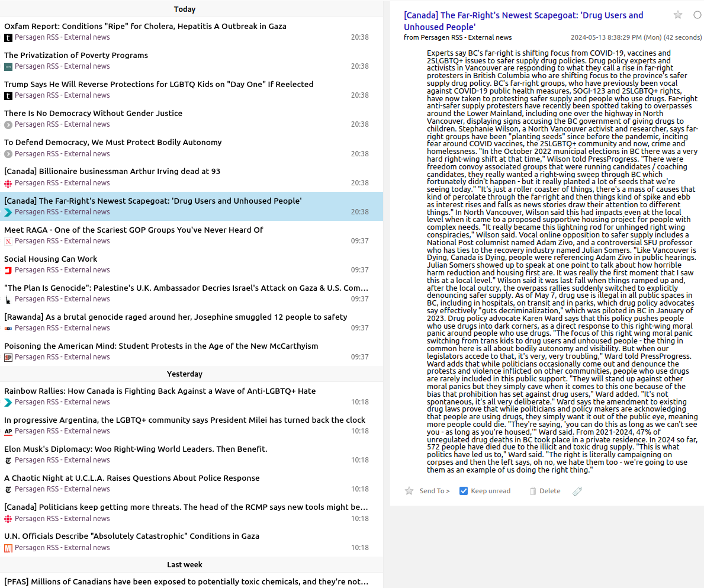Open Elon Musk's Diplomacy article

pyautogui.click(x=191, y=454)
